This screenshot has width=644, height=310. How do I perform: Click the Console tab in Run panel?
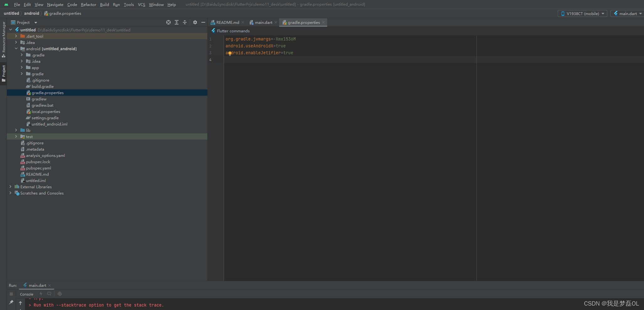[26, 294]
